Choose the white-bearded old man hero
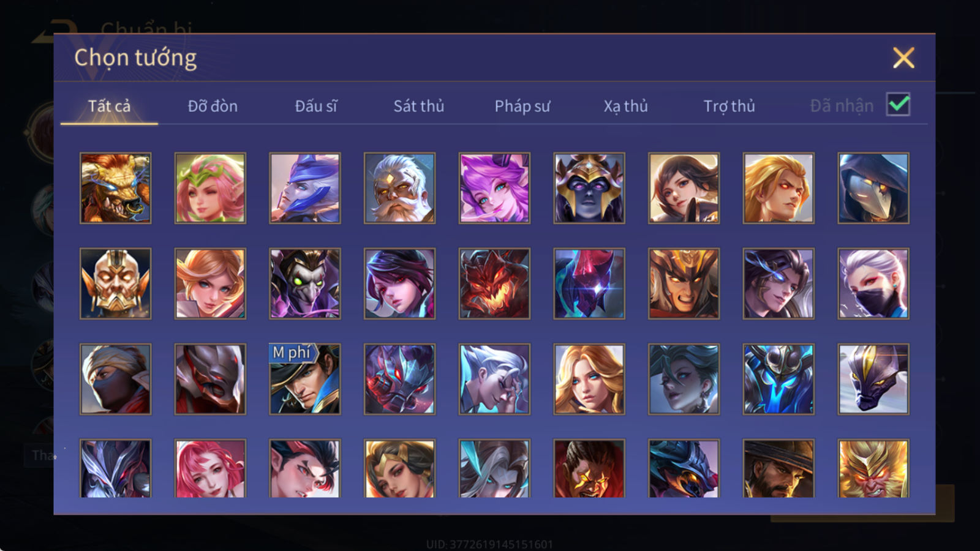 click(399, 188)
